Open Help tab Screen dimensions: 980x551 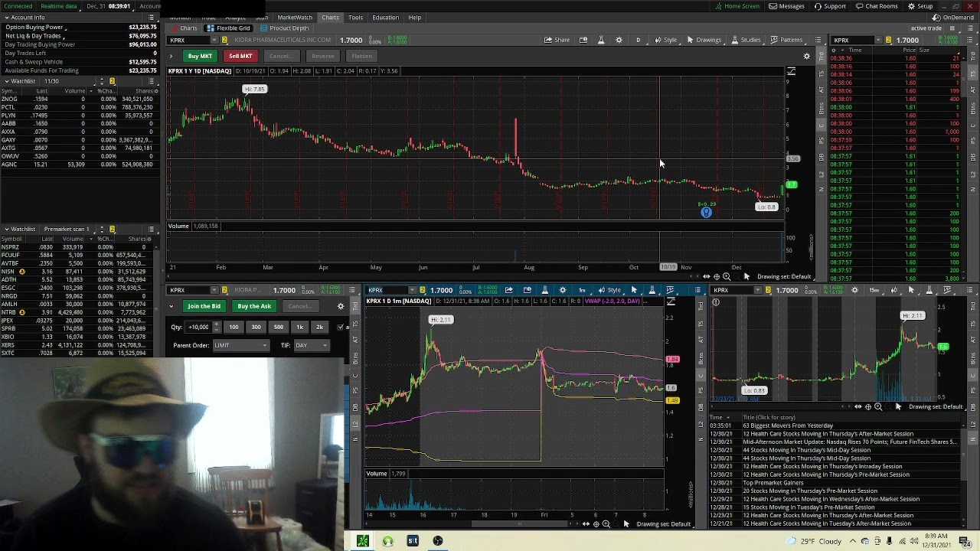tap(414, 17)
